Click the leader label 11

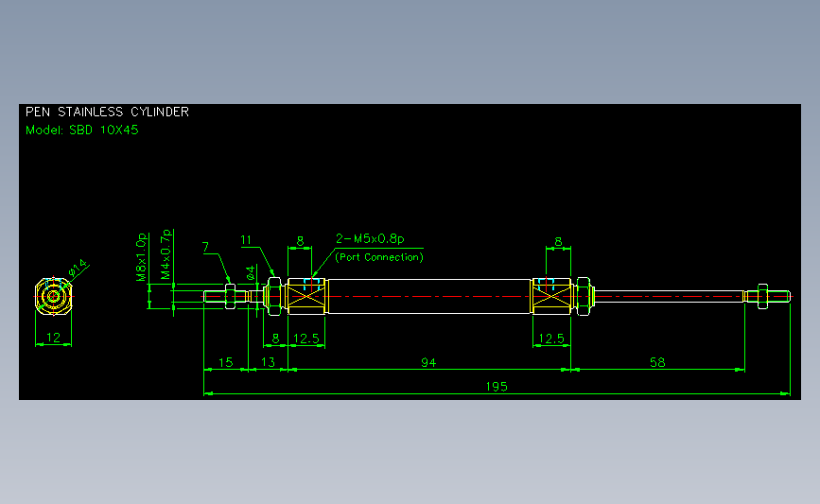click(x=246, y=240)
